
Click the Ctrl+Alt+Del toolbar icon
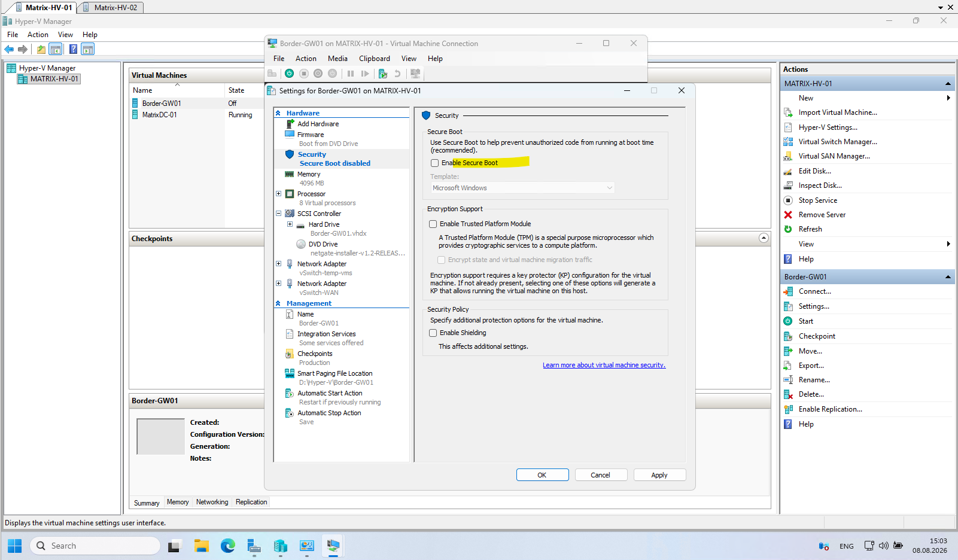click(x=272, y=74)
